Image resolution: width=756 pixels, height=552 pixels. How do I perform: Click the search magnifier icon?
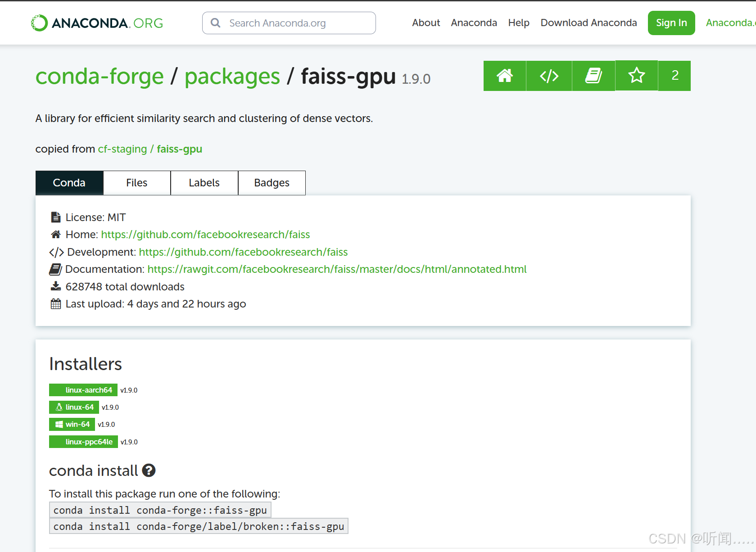pyautogui.click(x=216, y=23)
